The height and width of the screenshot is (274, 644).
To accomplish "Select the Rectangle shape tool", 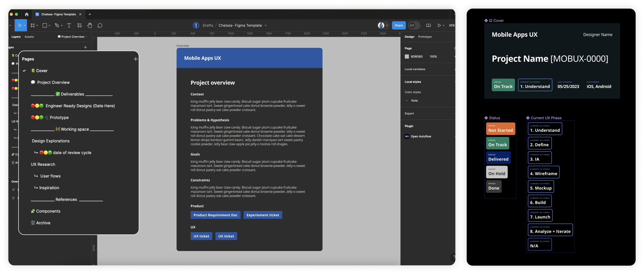I will 45,25.
